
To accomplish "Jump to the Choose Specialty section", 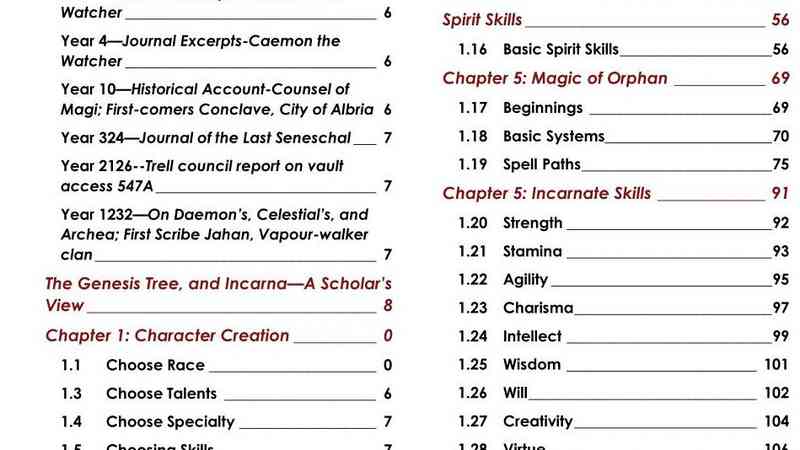I will 170,422.
